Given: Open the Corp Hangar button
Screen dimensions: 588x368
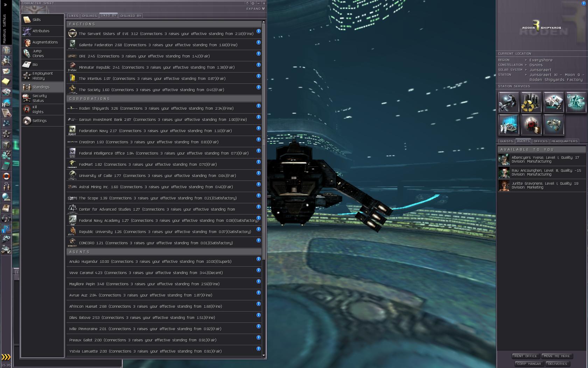Looking at the screenshot, I should [529, 364].
